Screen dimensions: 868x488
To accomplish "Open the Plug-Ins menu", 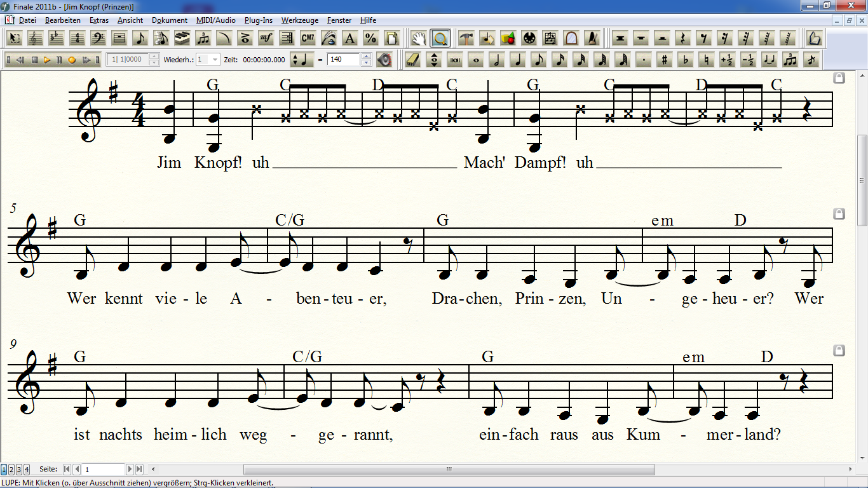I will pos(259,20).
